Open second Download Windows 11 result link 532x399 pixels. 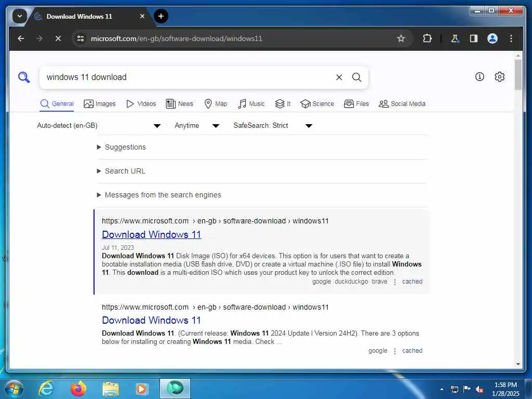point(151,320)
